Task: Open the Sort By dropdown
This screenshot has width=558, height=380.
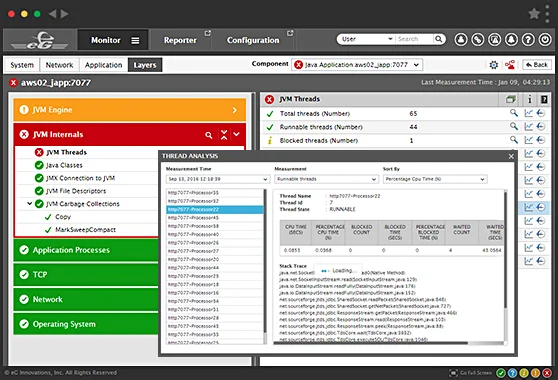Action: [435, 179]
